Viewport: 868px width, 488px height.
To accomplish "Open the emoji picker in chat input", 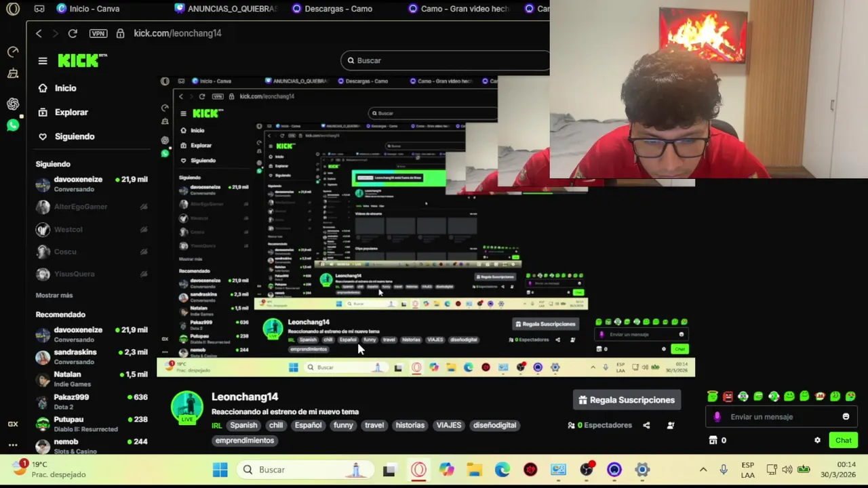I will coord(846,417).
